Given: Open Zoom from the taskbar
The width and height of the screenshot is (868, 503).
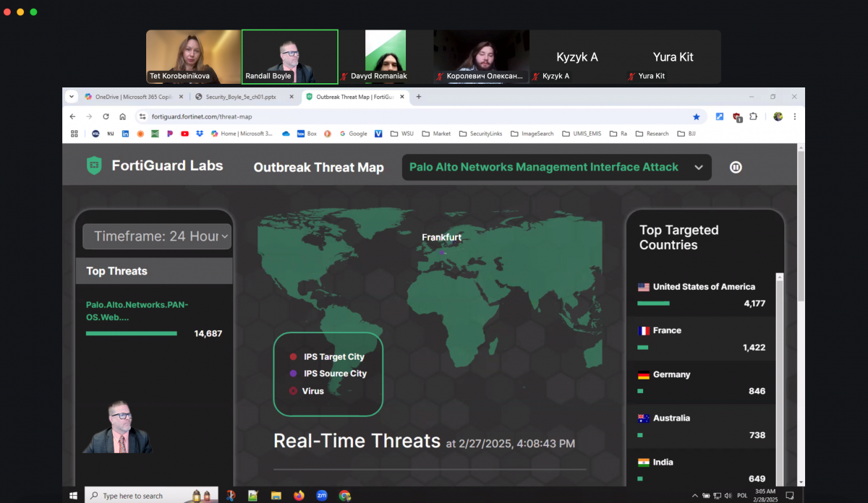Looking at the screenshot, I should point(322,496).
